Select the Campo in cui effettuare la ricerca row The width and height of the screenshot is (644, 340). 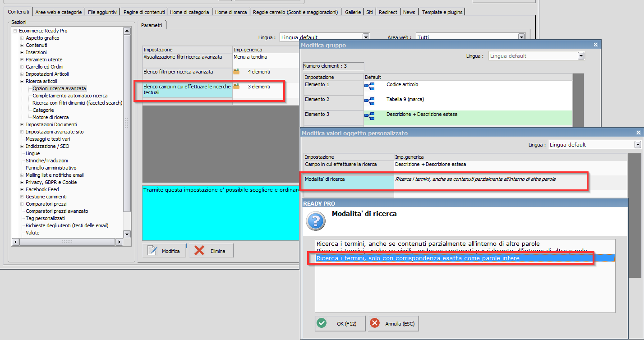[349, 168]
